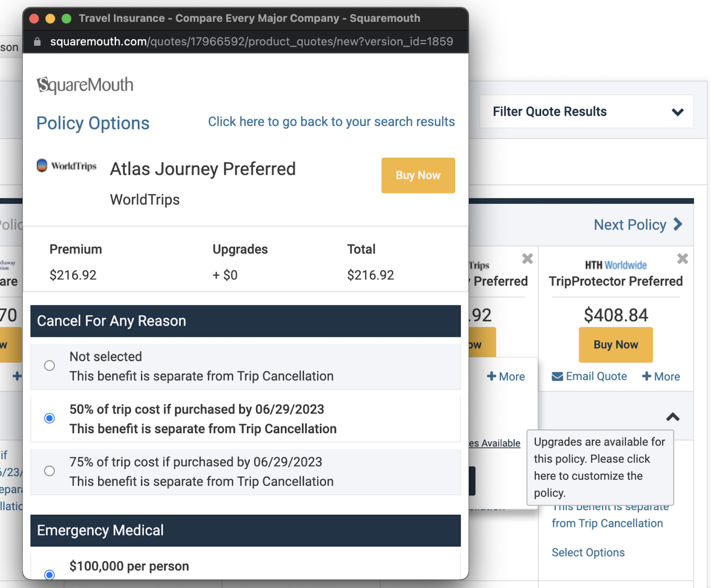Select $100,000 per person Emergency Medical

pyautogui.click(x=50, y=575)
